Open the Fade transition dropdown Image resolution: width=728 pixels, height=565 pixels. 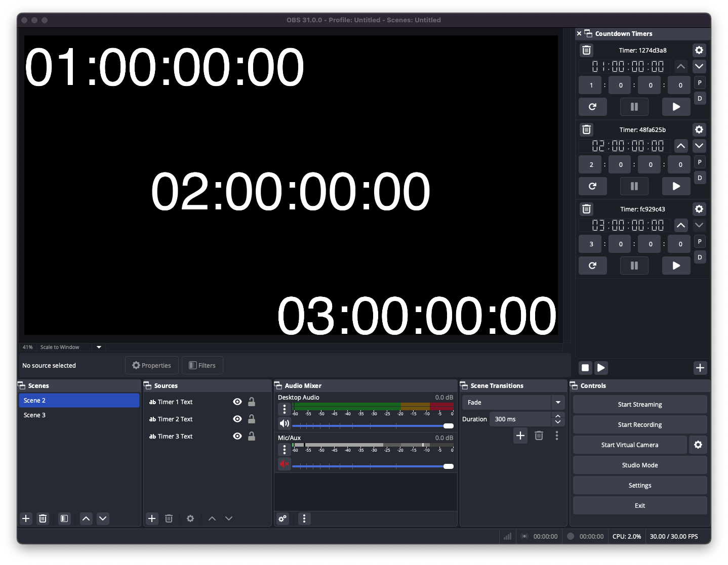[557, 402]
